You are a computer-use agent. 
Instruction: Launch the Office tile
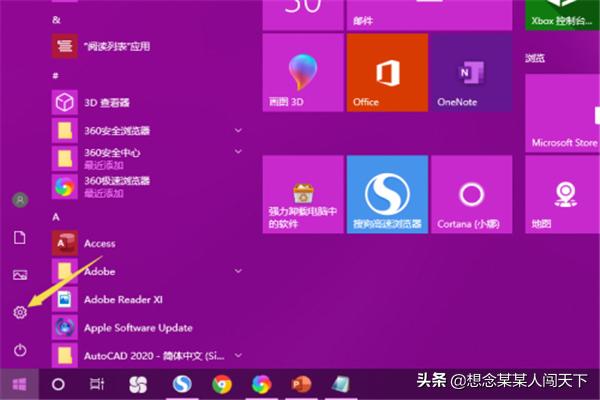coord(387,72)
